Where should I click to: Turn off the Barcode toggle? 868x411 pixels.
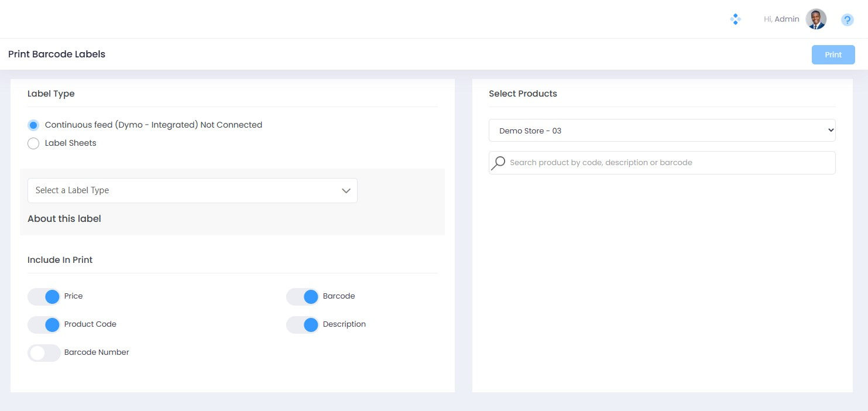tap(303, 297)
